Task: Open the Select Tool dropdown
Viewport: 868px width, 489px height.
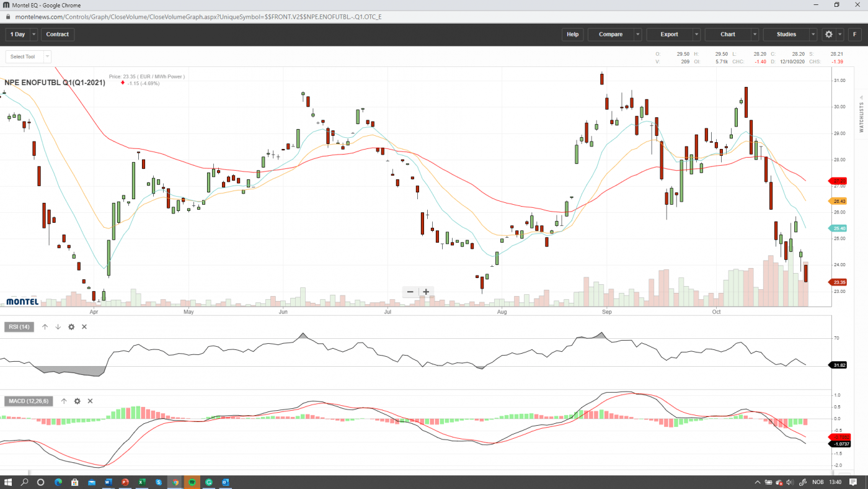Action: point(29,56)
